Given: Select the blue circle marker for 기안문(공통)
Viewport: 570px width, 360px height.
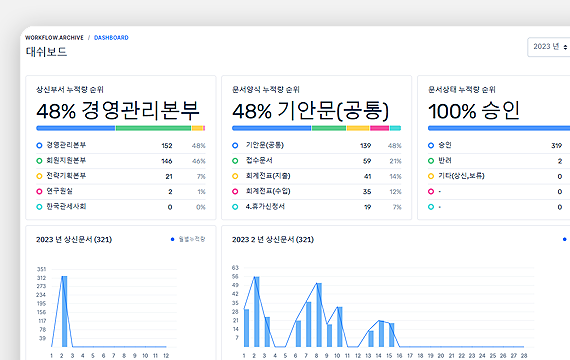Looking at the screenshot, I should click(235, 145).
